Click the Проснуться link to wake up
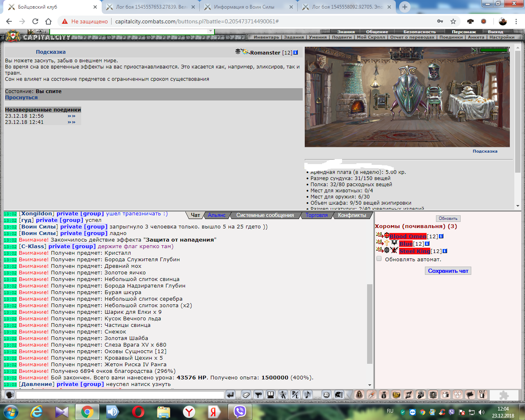This screenshot has width=525, height=420. (21, 98)
